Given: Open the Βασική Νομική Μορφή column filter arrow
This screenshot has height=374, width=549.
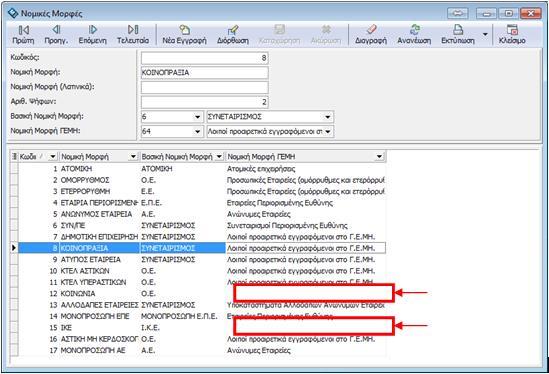Looking at the screenshot, I should 219,157.
